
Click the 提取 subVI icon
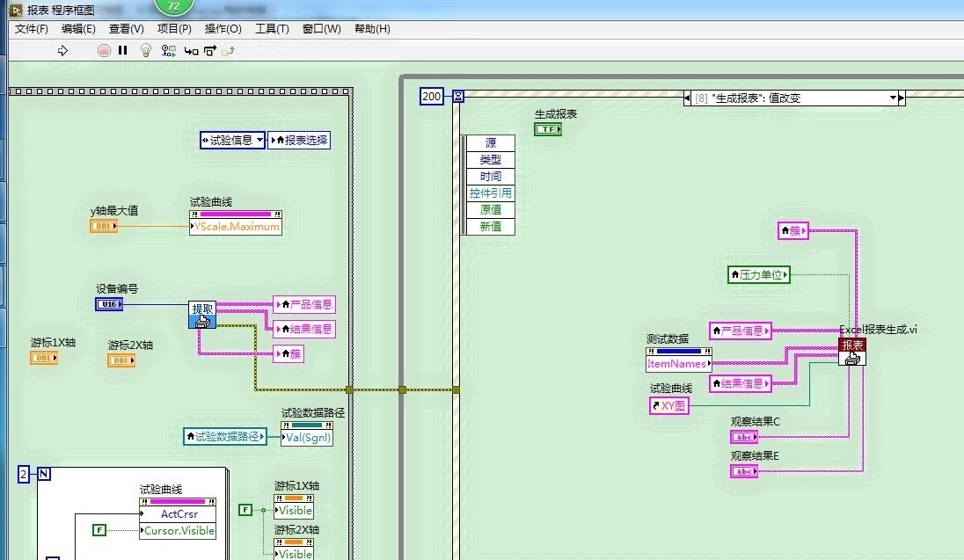click(x=202, y=315)
